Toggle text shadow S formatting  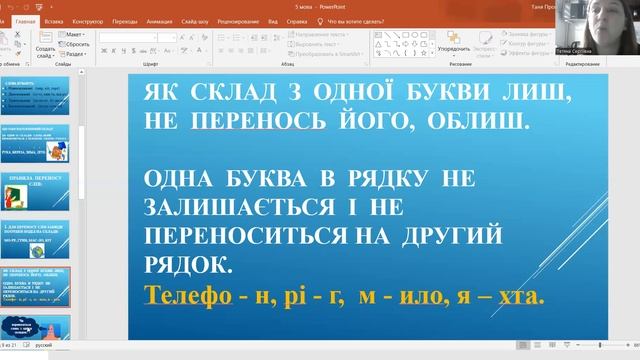click(133, 51)
